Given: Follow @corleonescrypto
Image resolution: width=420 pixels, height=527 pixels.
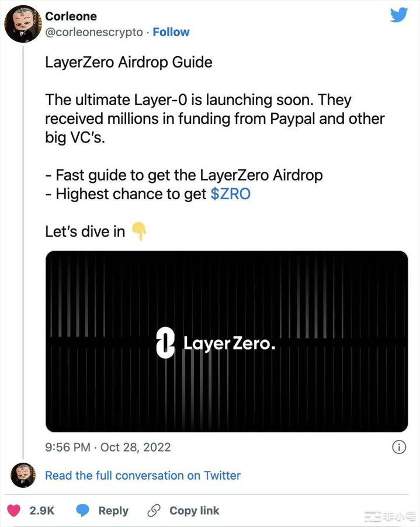Looking at the screenshot, I should (171, 32).
